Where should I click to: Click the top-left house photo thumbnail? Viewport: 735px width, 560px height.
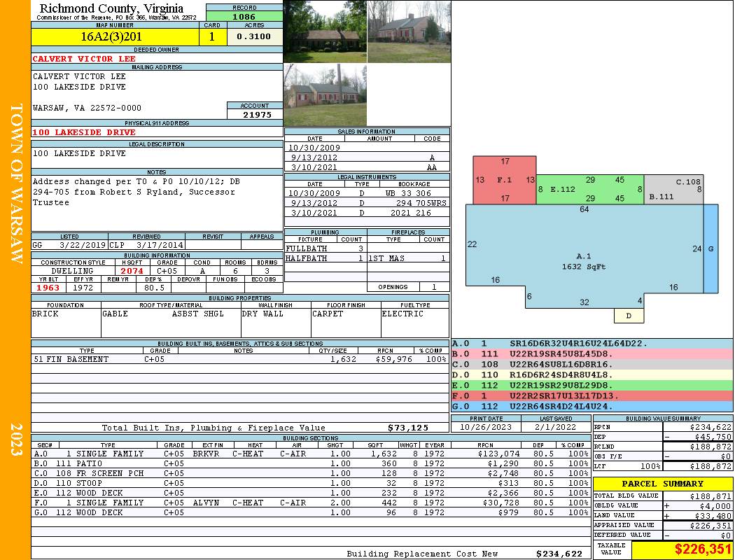pyautogui.click(x=325, y=31)
